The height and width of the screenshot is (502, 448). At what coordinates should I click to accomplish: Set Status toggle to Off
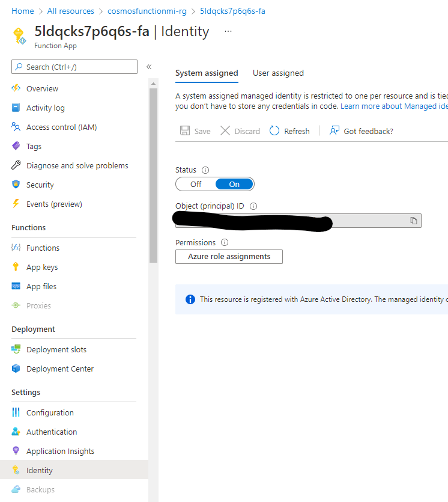click(196, 184)
